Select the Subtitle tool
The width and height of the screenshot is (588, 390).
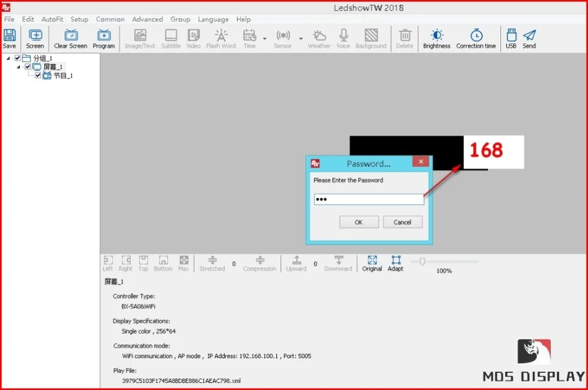coord(171,39)
